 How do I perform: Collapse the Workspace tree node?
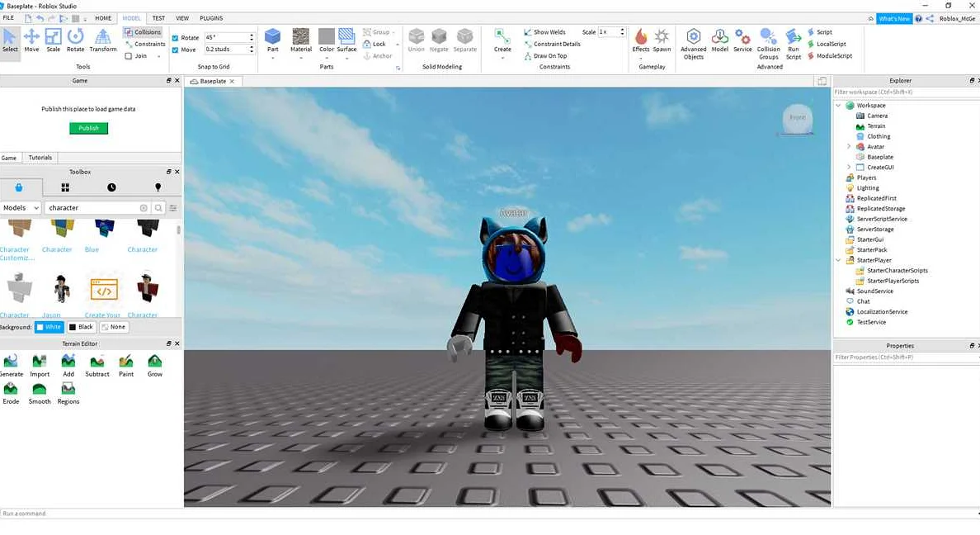point(838,105)
